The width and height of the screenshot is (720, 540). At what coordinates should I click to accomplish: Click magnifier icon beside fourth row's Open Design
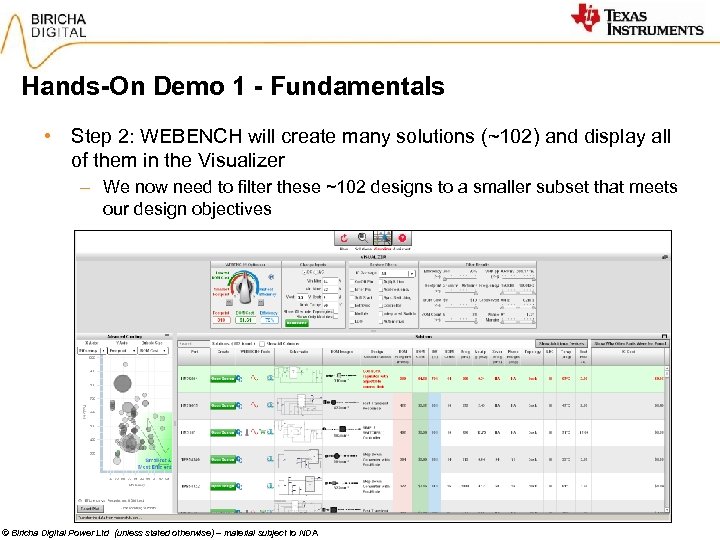[x=239, y=459]
